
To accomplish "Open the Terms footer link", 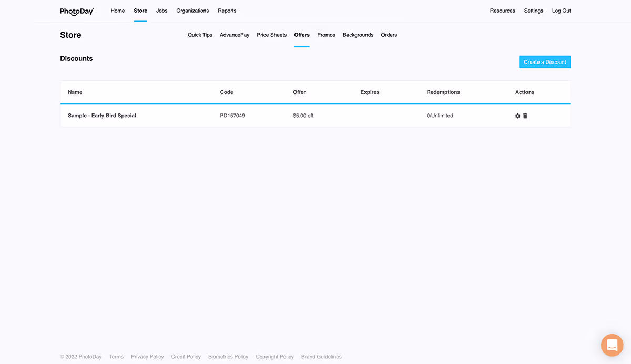I will click(116, 357).
